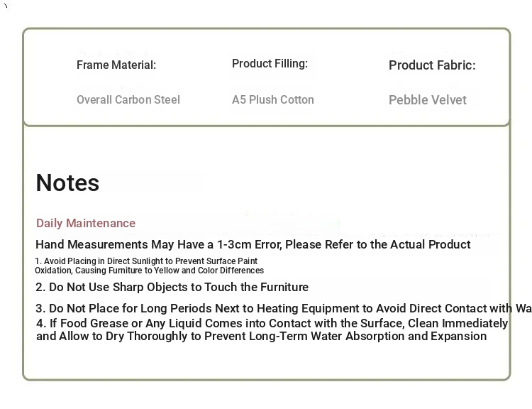Viewport: 532px width, 409px height.
Task: Click the 1-3cm Error text
Action: click(250, 244)
